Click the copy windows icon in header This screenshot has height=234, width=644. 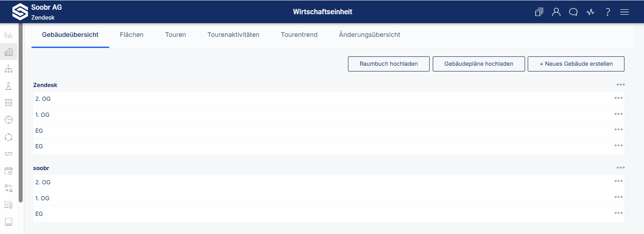539,12
